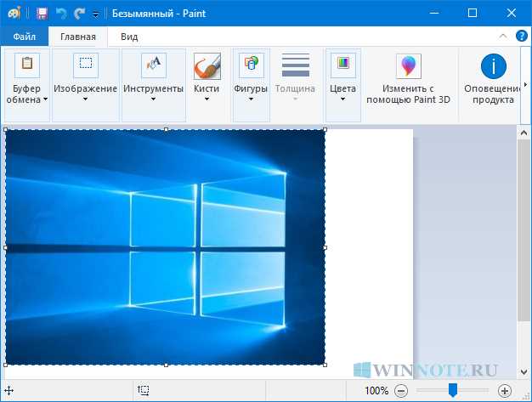Expand the Фигуры shapes group
The width and height of the screenshot is (532, 402).
(251, 78)
